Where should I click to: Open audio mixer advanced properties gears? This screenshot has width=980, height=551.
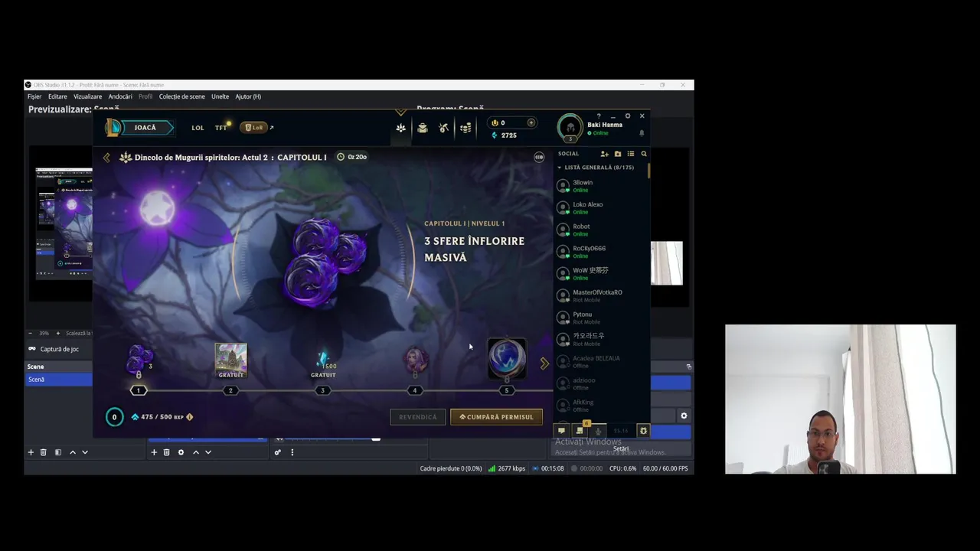coord(278,452)
